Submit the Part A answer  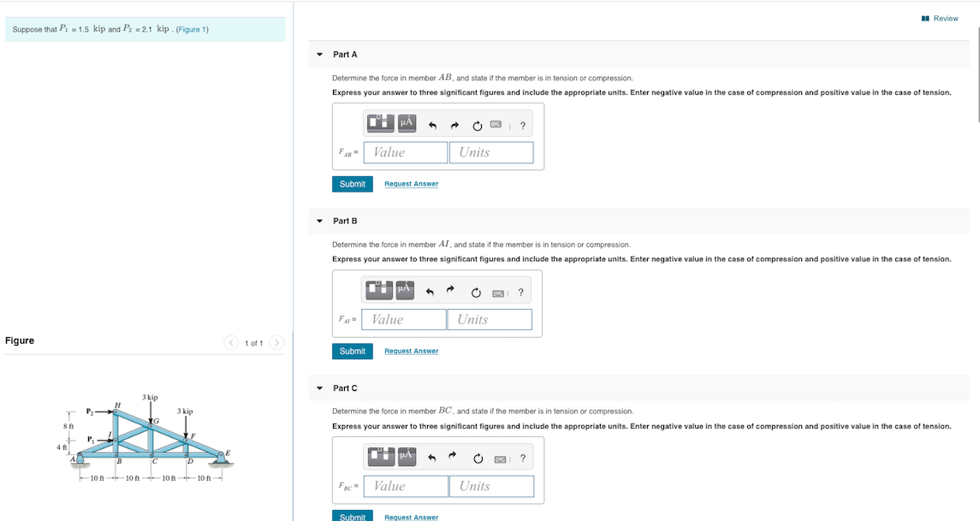tap(353, 184)
